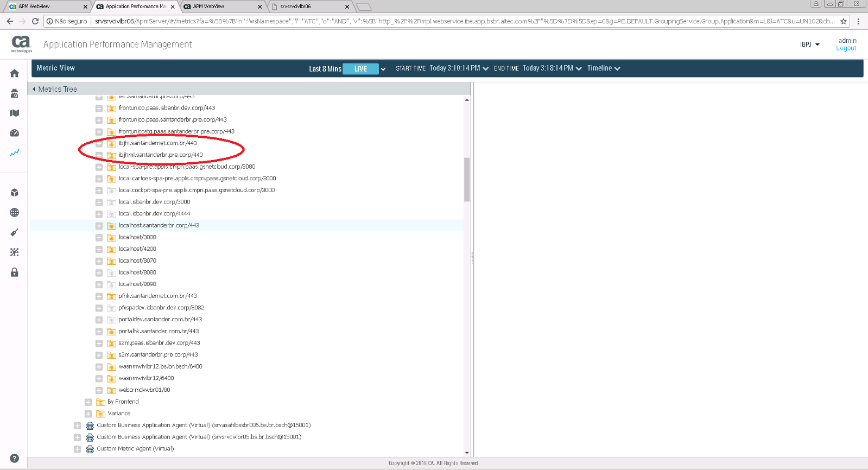The height and width of the screenshot is (470, 868).
Task: Click the Application Performance Management title
Action: [x=117, y=45]
